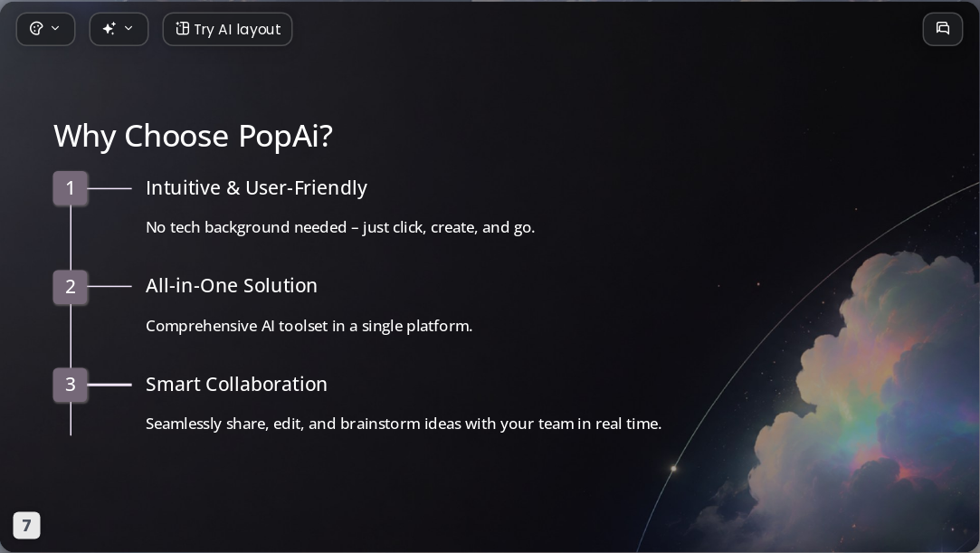Click the All-in-One Solution heading

click(232, 286)
